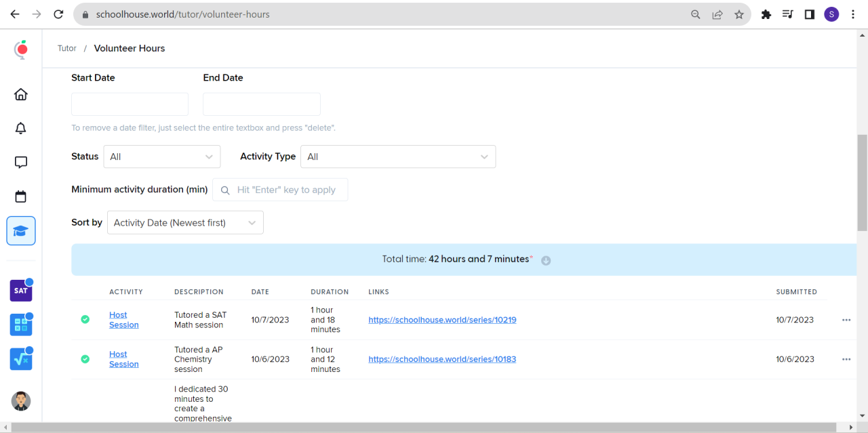
Task: Click the ACTIVITY column header
Action: (126, 292)
